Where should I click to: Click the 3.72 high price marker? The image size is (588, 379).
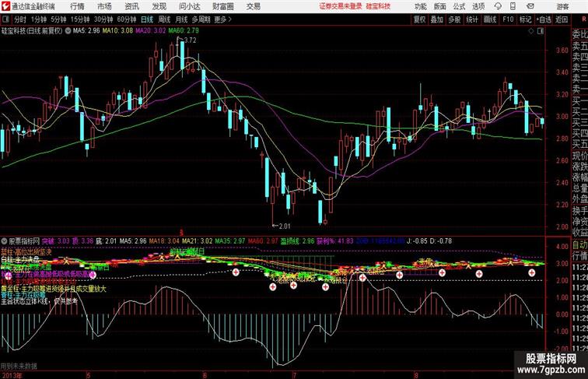[x=190, y=40]
